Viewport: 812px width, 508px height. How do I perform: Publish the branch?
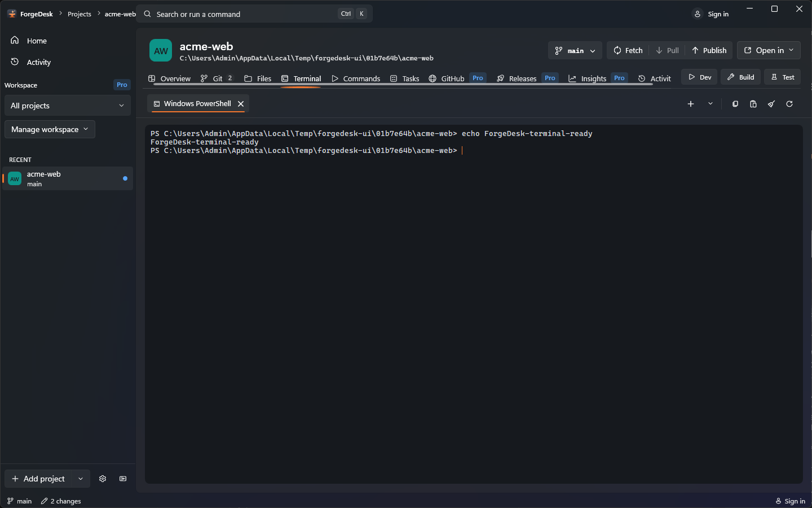[709, 50]
